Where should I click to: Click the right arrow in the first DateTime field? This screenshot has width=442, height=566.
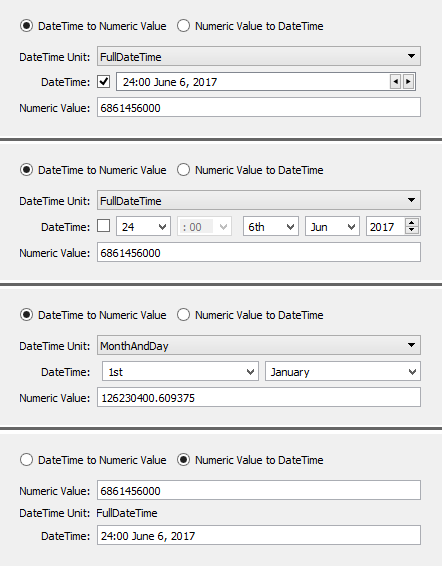coord(408,82)
